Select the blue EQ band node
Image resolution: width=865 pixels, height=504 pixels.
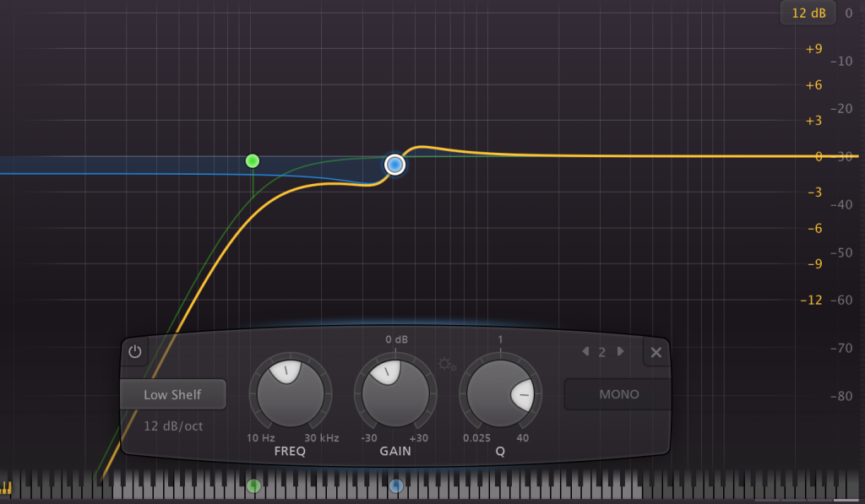(x=394, y=164)
